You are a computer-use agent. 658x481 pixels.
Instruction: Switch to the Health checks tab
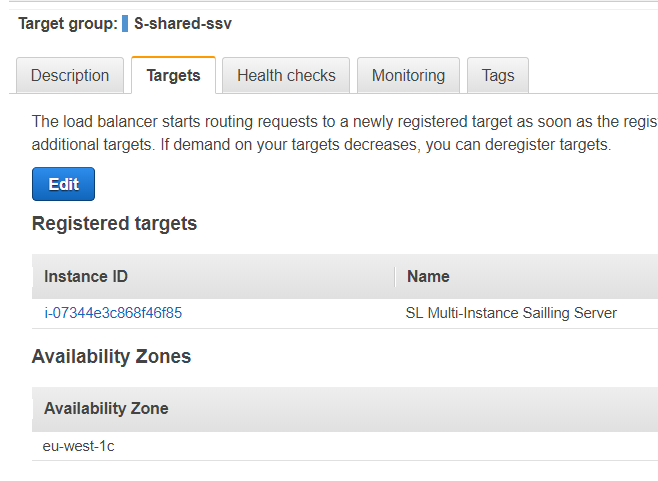click(286, 75)
